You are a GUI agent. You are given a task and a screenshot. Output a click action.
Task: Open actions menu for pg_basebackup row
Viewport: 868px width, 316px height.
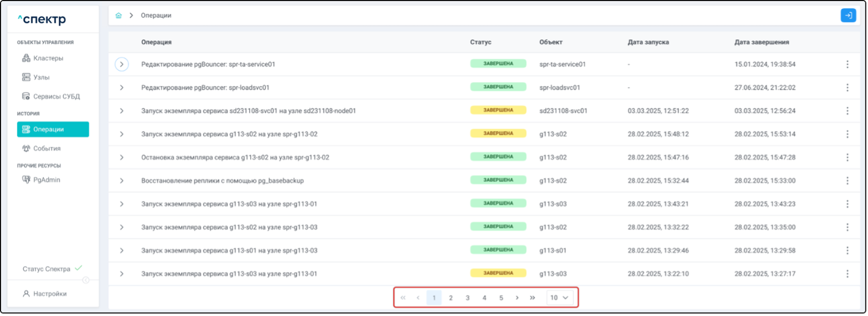847,181
